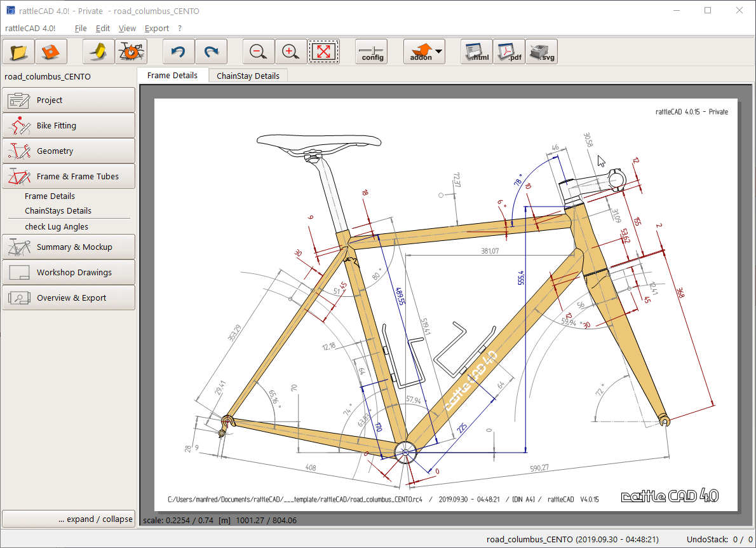The image size is (756, 548).
Task: Click the blue 489,55 seat tube dimension
Action: pyautogui.click(x=400, y=296)
